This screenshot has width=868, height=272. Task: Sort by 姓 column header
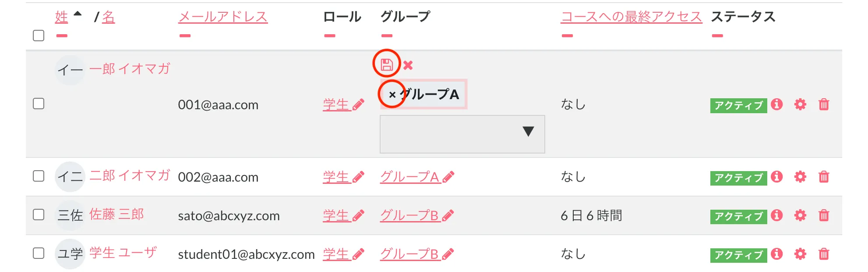pyautogui.click(x=61, y=17)
